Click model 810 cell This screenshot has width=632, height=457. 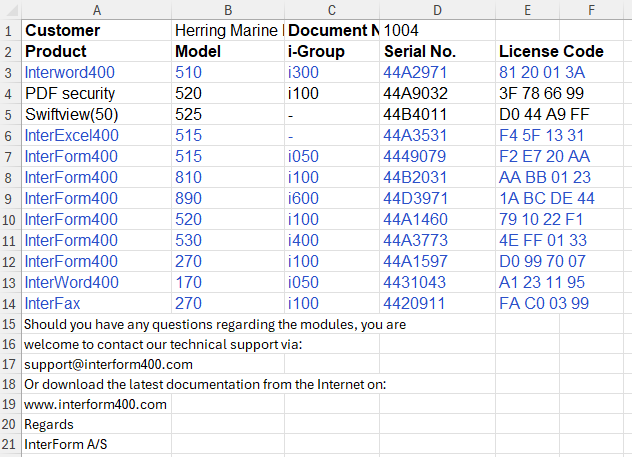tap(228, 177)
